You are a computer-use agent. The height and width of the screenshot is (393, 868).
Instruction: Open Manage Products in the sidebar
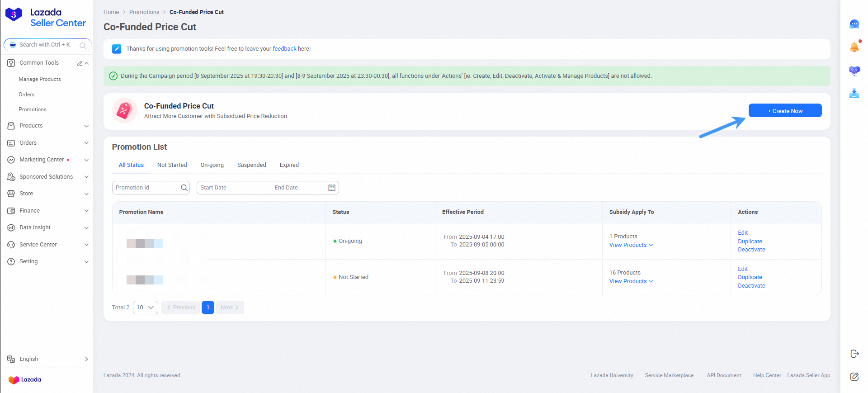click(x=40, y=79)
